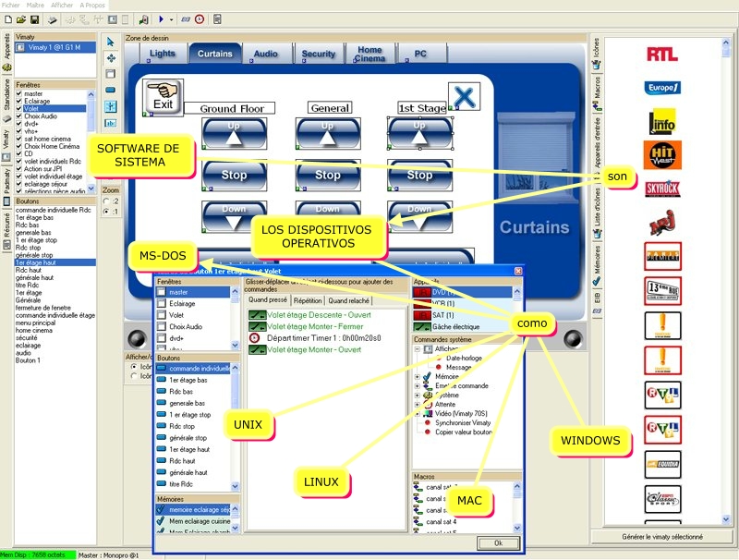Select the move crosshair tool
The image size is (739, 560).
(x=110, y=57)
